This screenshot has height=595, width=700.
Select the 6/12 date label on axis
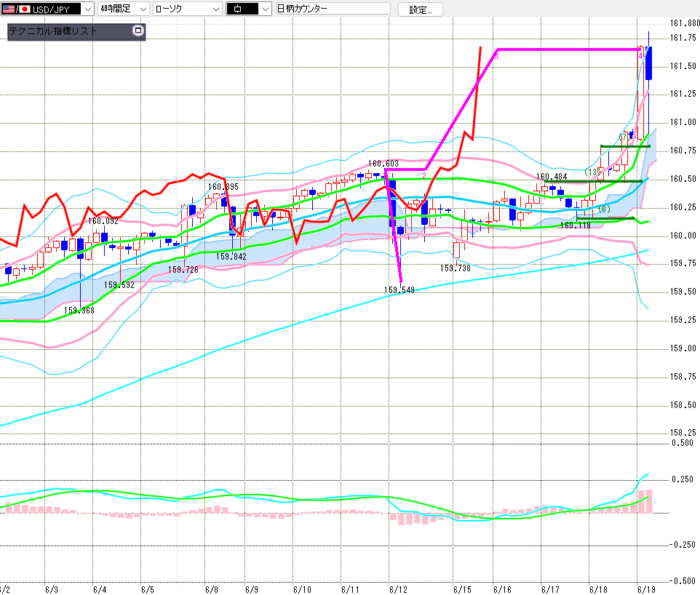pyautogui.click(x=398, y=590)
